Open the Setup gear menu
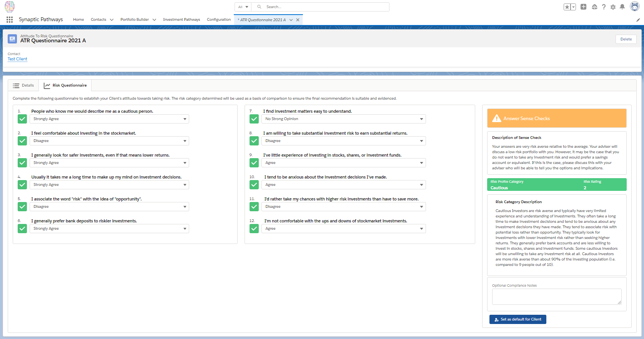This screenshot has height=339, width=644. point(613,7)
